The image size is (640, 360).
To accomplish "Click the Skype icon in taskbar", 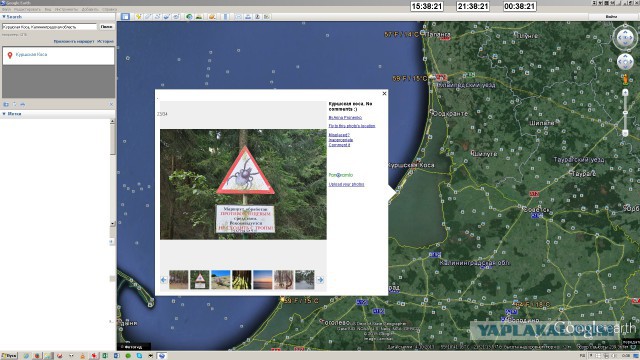I will pyautogui.click(x=139, y=356).
